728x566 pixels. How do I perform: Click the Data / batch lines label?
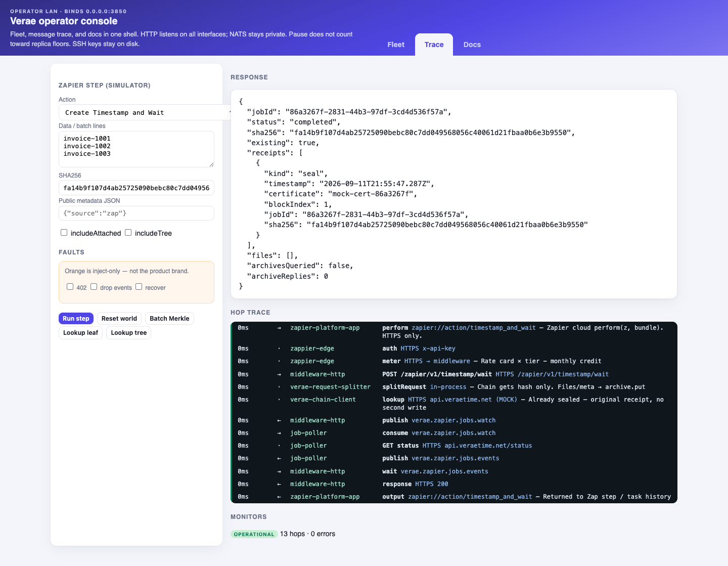click(82, 126)
